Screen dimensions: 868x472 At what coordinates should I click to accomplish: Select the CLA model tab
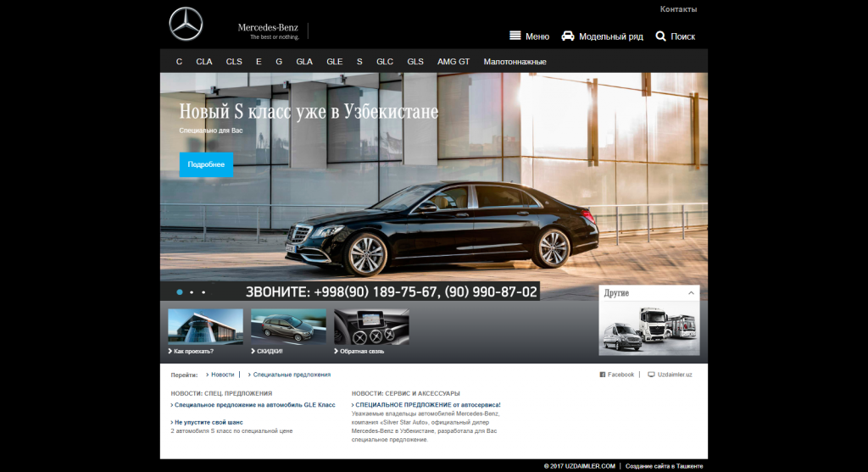coord(203,61)
